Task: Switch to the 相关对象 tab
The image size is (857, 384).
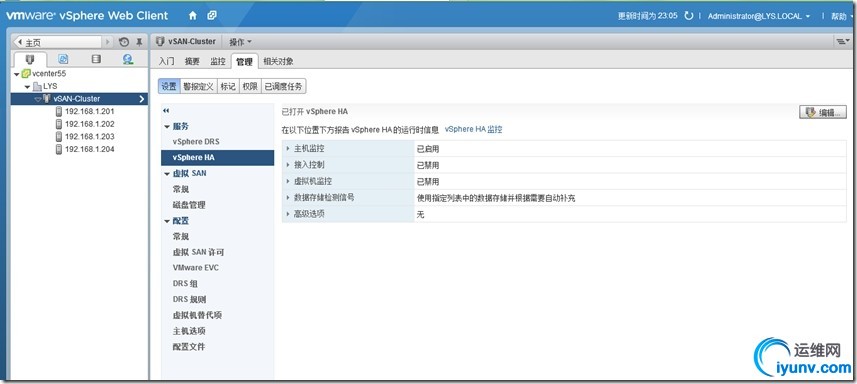Action: [x=278, y=61]
